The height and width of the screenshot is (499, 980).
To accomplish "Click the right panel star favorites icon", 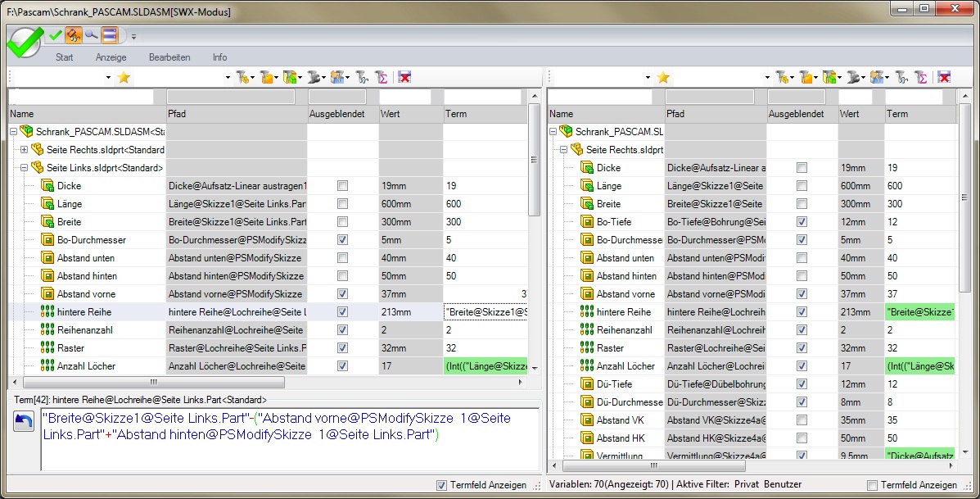I will tap(662, 77).
